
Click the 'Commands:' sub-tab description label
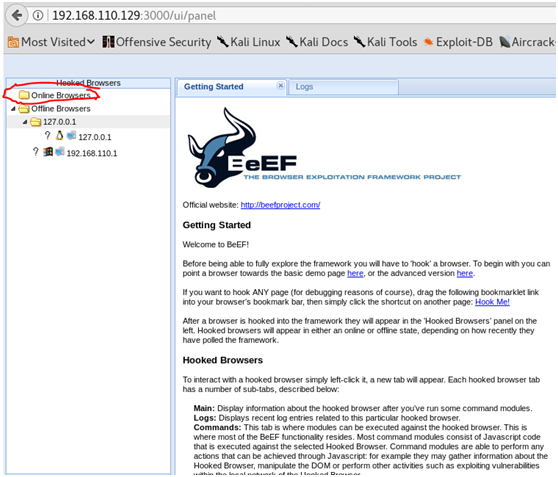pos(217,428)
